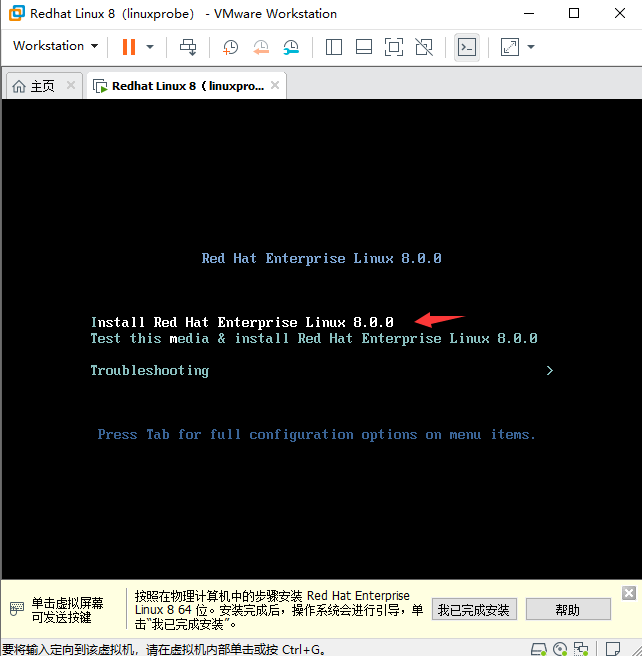Image resolution: width=642 pixels, height=656 pixels.
Task: Click the stretch guest display icon
Action: point(510,47)
